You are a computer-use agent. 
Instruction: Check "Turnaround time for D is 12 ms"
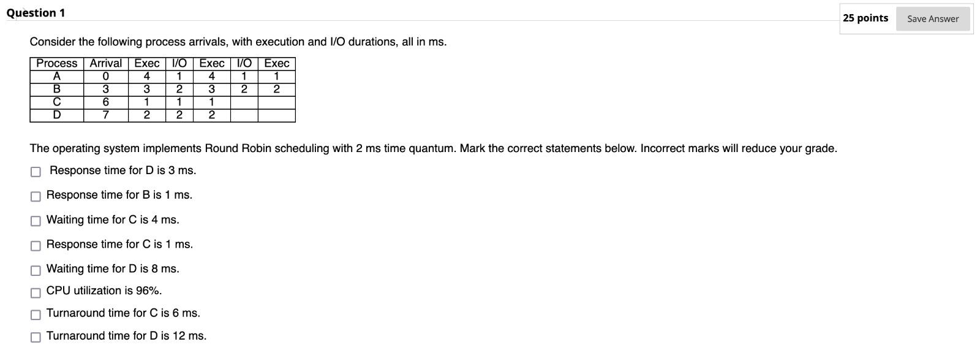coord(35,335)
